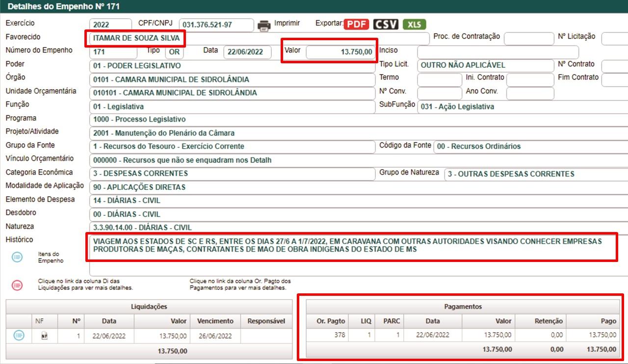Click the Imprimir text label
Screen dimensions: 628x364
coord(287,23)
